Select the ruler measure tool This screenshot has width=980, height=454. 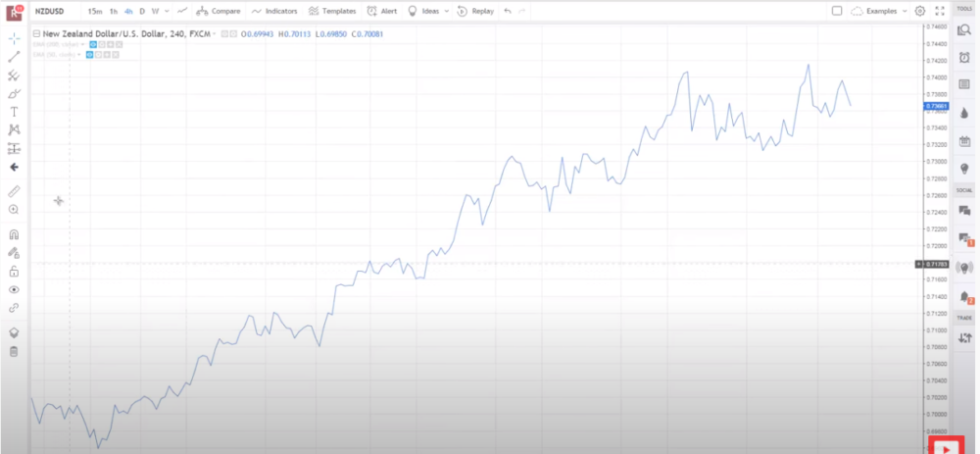tap(14, 191)
